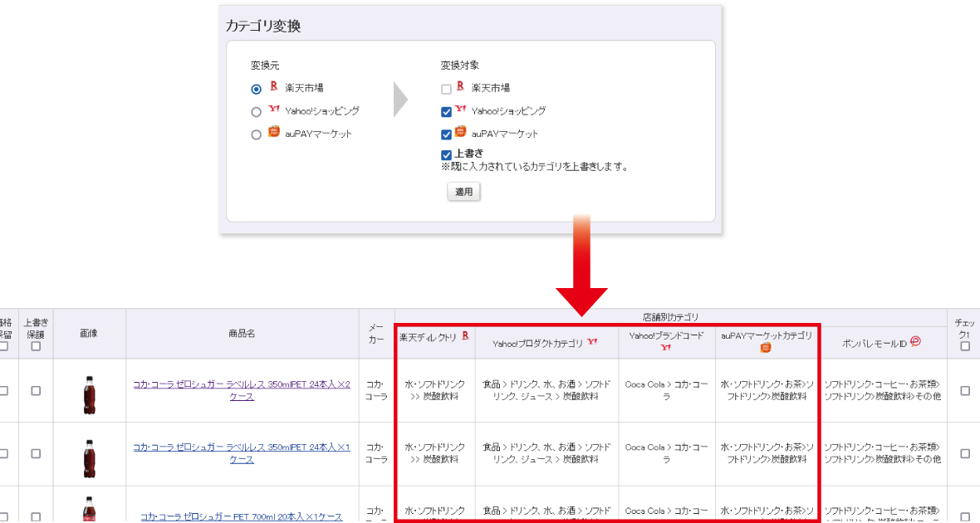This screenshot has width=980, height=523.
Task: Click the 変換対象 label
Action: click(x=459, y=65)
